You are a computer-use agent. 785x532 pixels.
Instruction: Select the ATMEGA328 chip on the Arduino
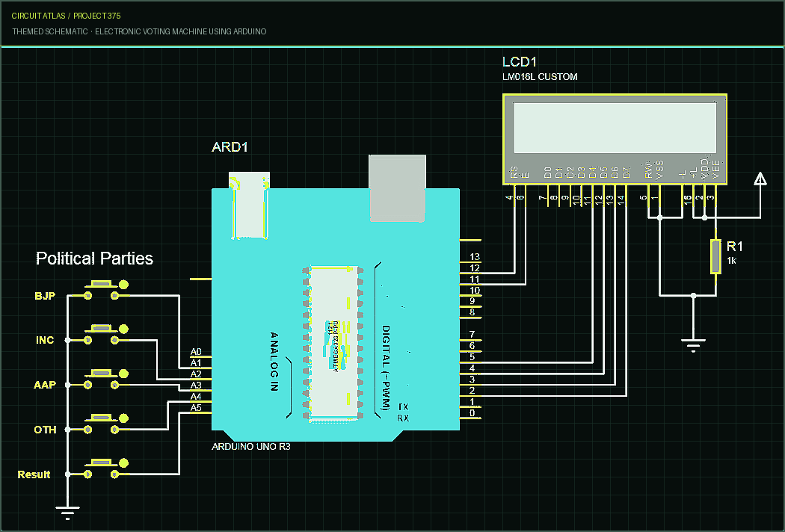[333, 344]
